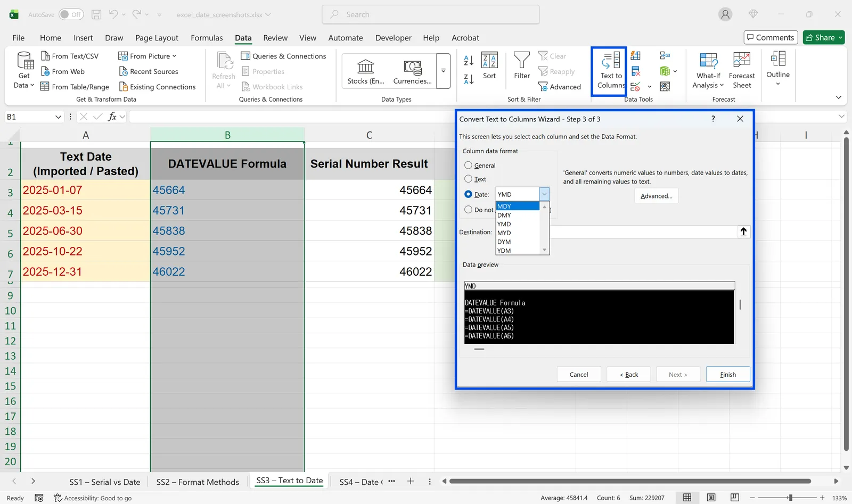Click the Currencies data type
The image size is (852, 504).
(x=413, y=71)
